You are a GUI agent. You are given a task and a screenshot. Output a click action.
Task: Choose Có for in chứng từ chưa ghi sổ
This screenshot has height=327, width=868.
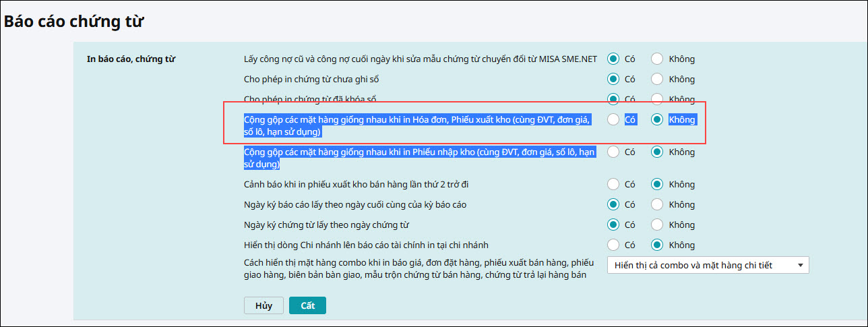[613, 79]
